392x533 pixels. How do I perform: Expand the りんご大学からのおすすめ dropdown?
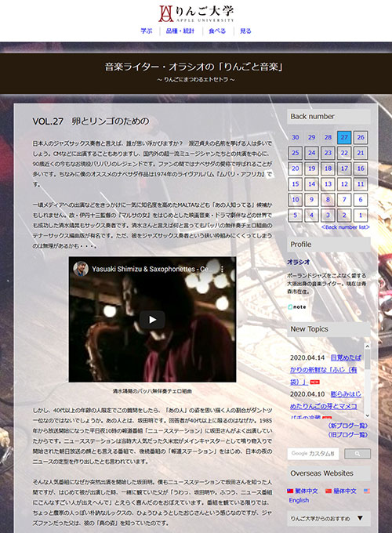tap(328, 518)
